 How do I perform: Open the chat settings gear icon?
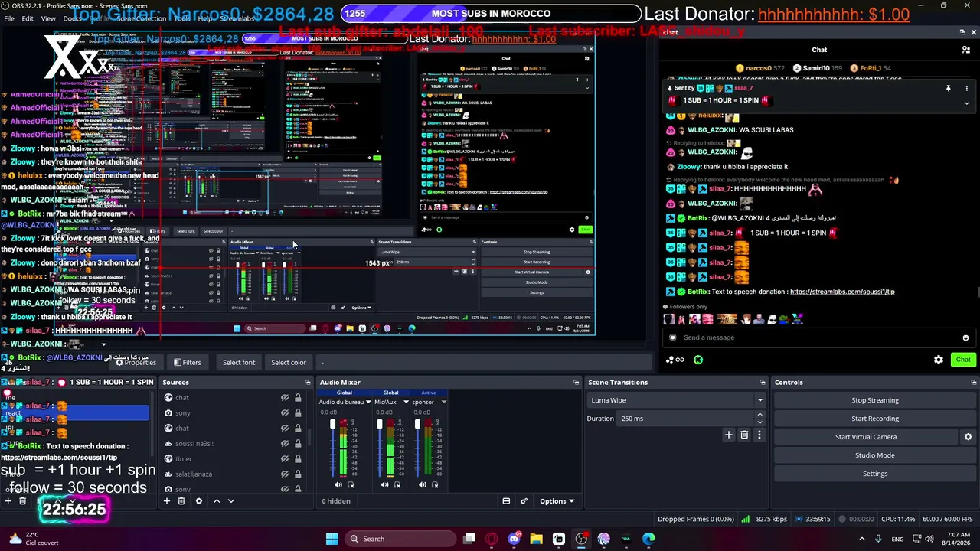click(939, 360)
